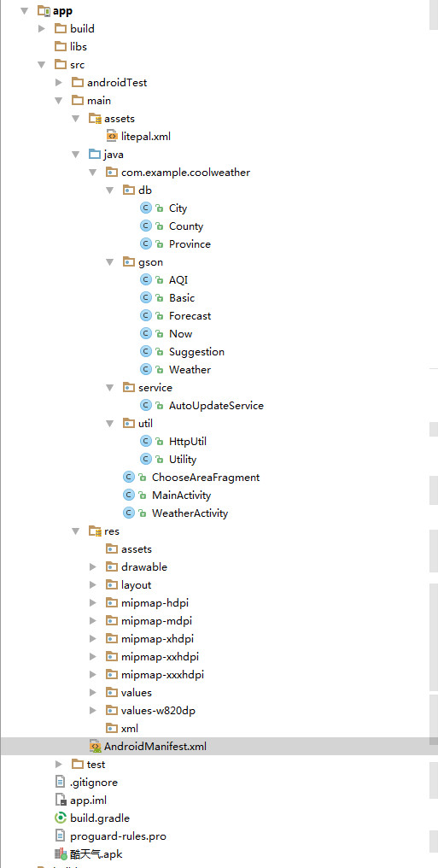The height and width of the screenshot is (868, 438).
Task: Click the litepal.xml file icon
Action: click(112, 136)
